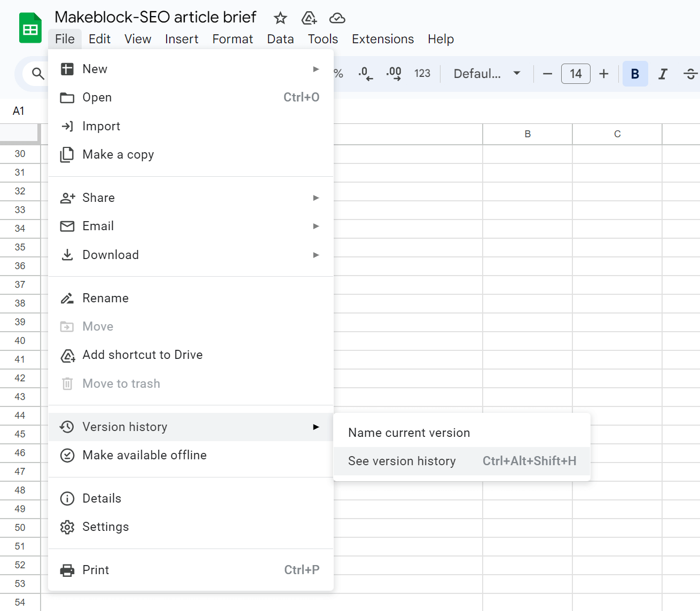The height and width of the screenshot is (611, 700).
Task: Open more number formats (123)
Action: 422,74
